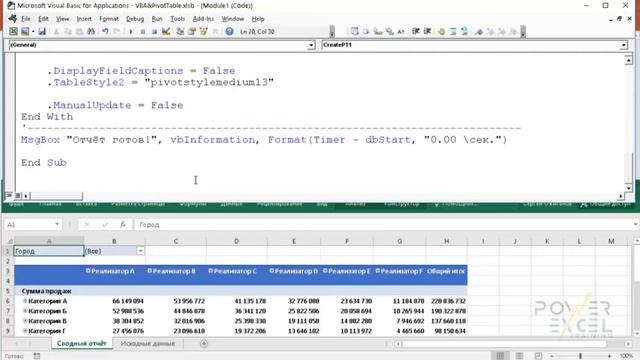The height and width of the screenshot is (360, 640).
Task: Undo the last edit in VBA toolbar
Action: (x=105, y=31)
